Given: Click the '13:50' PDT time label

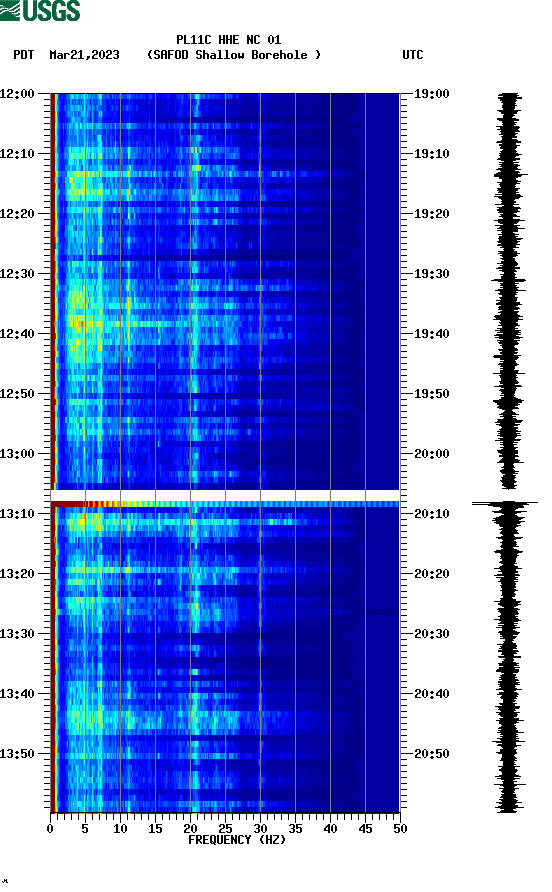Looking at the screenshot, I should pos(17,754).
